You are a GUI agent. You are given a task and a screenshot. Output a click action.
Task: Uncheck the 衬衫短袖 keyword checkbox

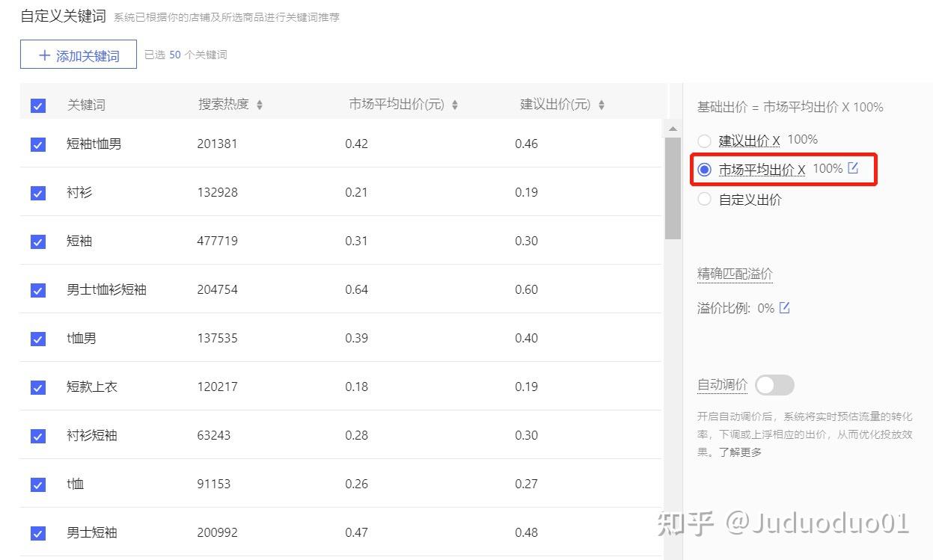click(x=38, y=436)
